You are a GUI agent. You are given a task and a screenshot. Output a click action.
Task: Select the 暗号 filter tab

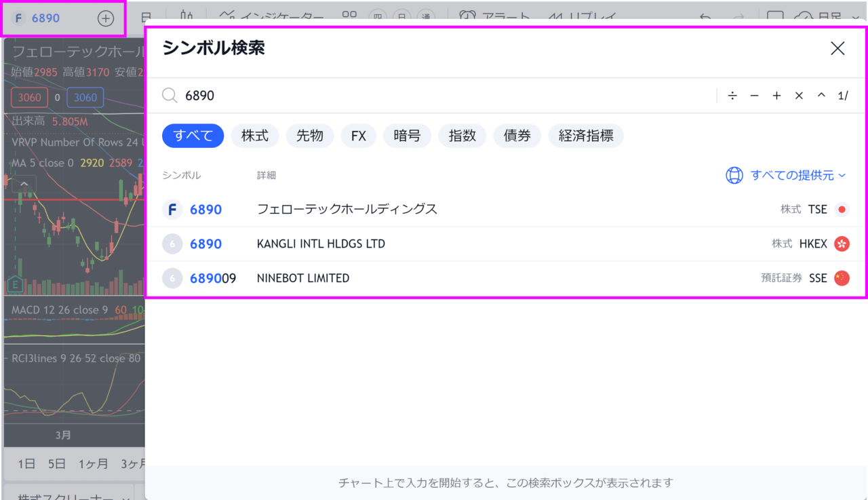pyautogui.click(x=407, y=136)
